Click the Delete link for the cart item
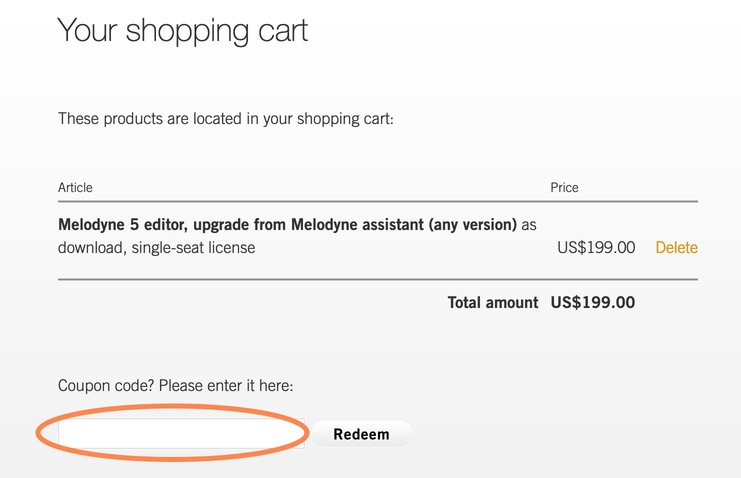Image resolution: width=741 pixels, height=478 pixels. [x=676, y=248]
